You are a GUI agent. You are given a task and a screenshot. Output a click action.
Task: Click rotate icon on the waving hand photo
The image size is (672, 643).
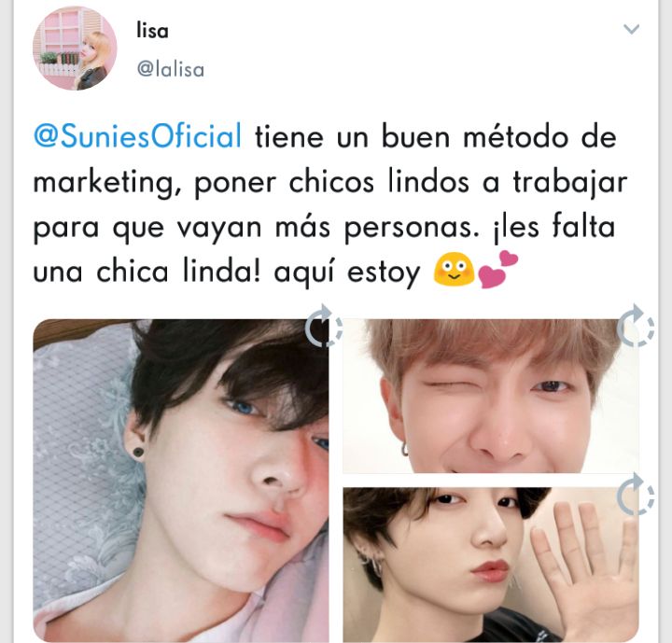pos(636,495)
